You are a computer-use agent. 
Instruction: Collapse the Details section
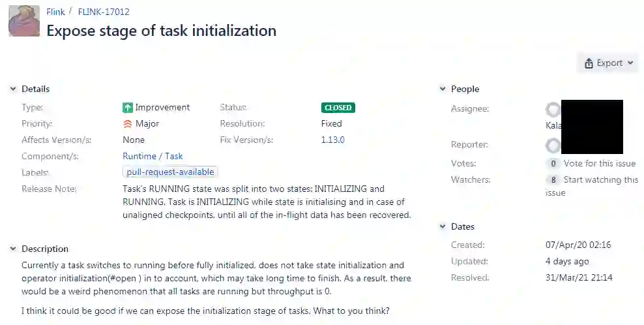(12, 89)
